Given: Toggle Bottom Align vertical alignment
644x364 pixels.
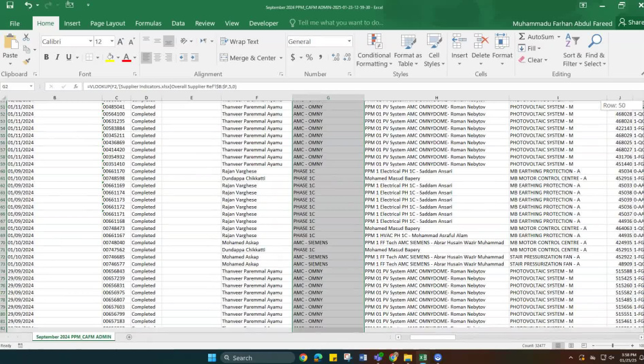Looking at the screenshot, I should pyautogui.click(x=168, y=41).
